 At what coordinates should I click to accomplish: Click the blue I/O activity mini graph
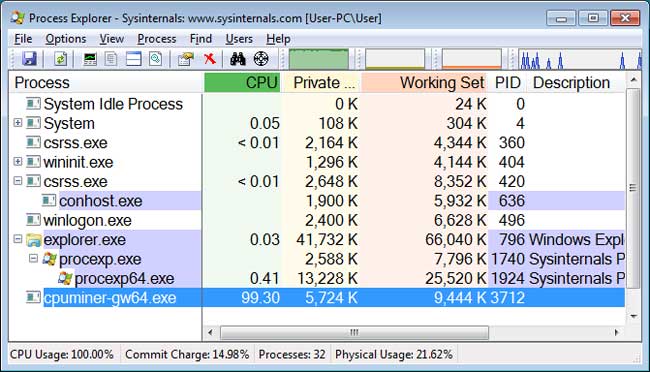pyautogui.click(x=580, y=59)
